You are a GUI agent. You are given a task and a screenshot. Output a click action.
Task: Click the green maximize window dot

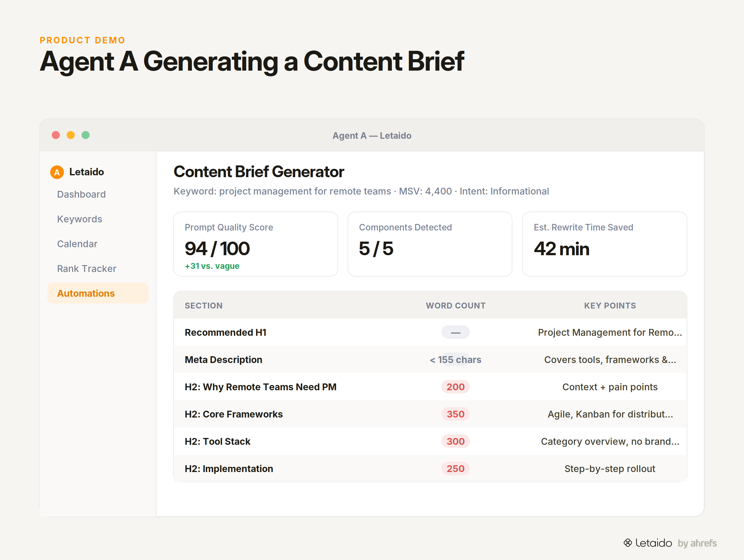[x=86, y=135]
